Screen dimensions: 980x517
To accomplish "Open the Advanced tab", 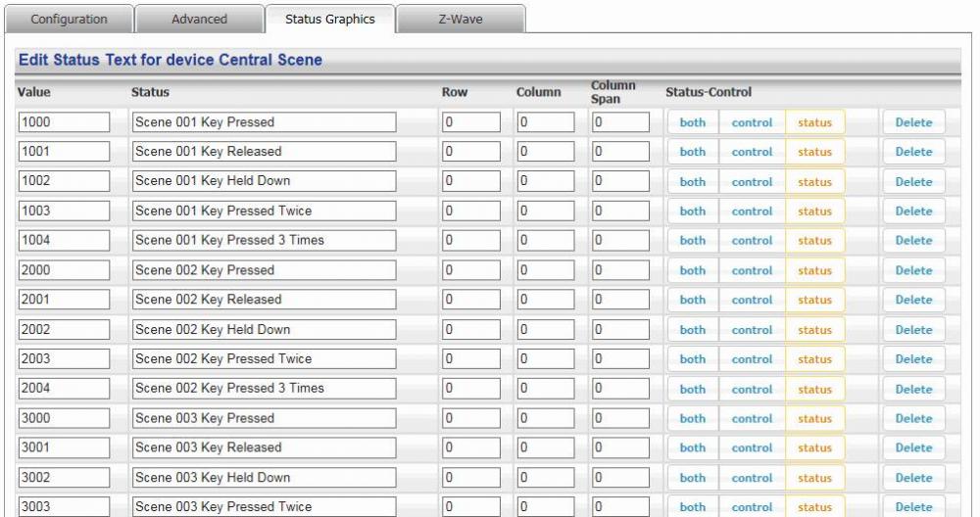I will coord(199,20).
